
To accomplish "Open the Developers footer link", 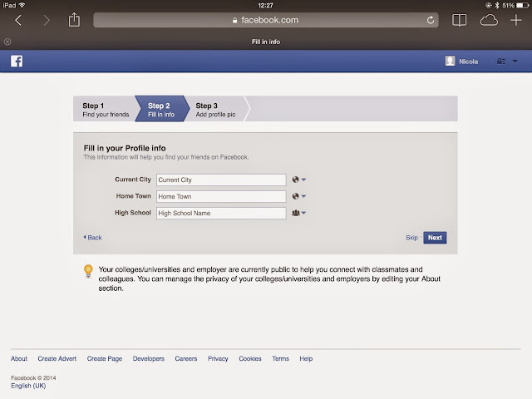I will pyautogui.click(x=149, y=358).
